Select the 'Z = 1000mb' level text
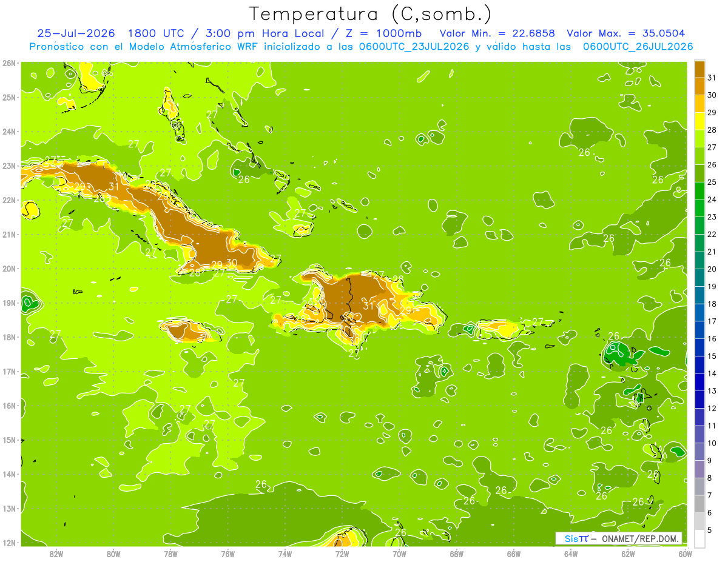728x562 pixels. click(x=383, y=33)
